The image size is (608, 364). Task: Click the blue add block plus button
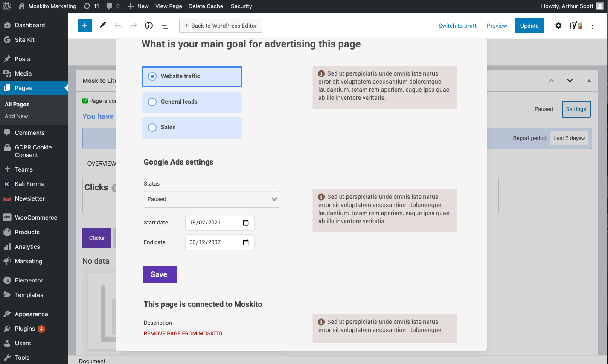click(85, 26)
